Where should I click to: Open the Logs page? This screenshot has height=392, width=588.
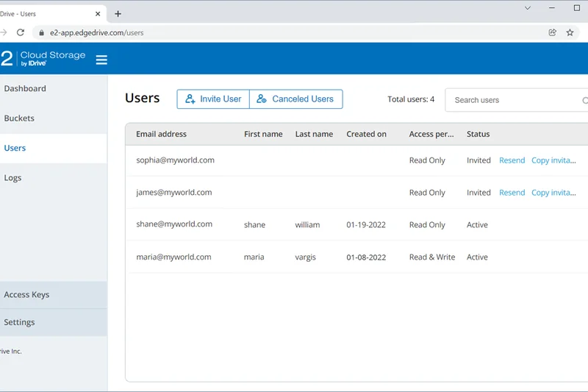(x=12, y=178)
